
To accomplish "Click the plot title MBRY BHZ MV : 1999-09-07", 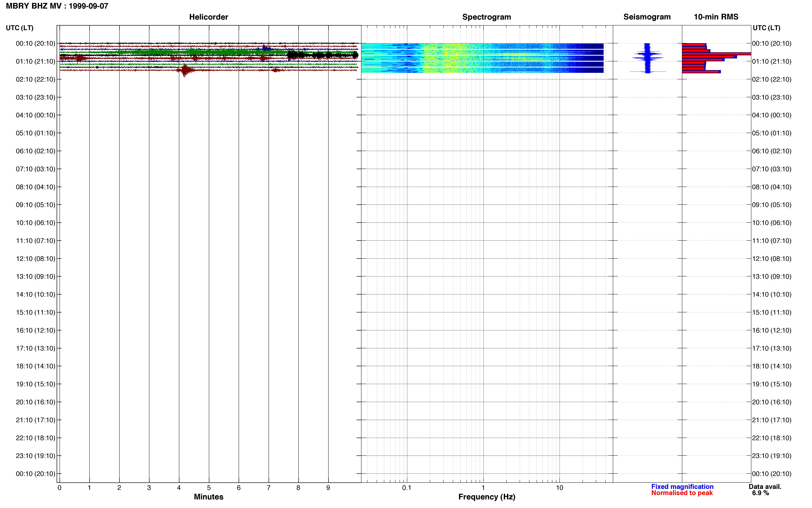I will 57,6.
